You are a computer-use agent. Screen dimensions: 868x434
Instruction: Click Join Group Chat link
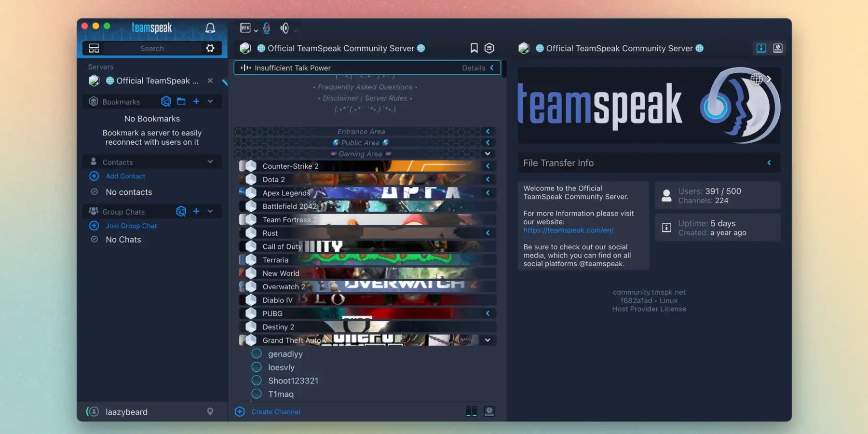(131, 226)
